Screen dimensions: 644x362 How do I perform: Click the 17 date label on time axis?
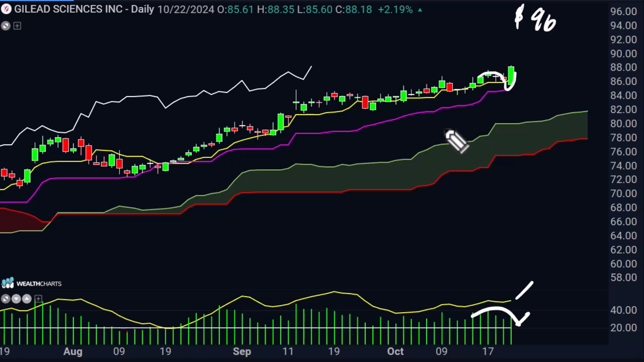click(x=488, y=352)
